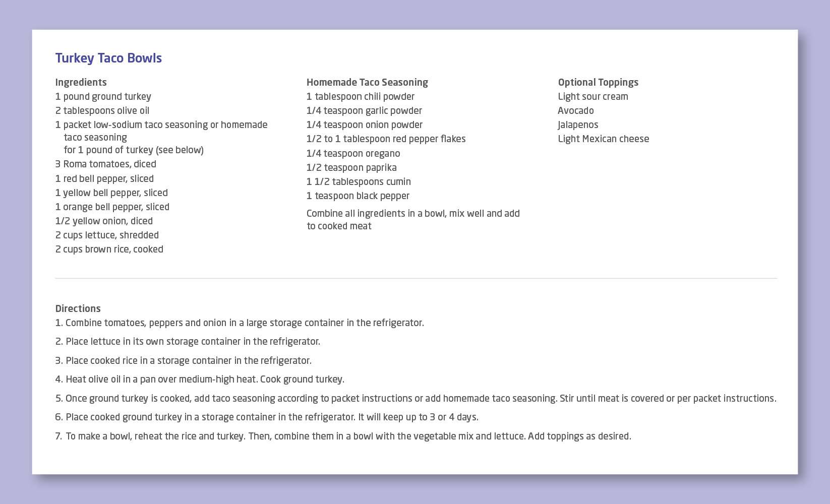Click 'Combine all ingredients in a bowl' note
Image resolution: width=830 pixels, height=504 pixels.
pos(412,219)
